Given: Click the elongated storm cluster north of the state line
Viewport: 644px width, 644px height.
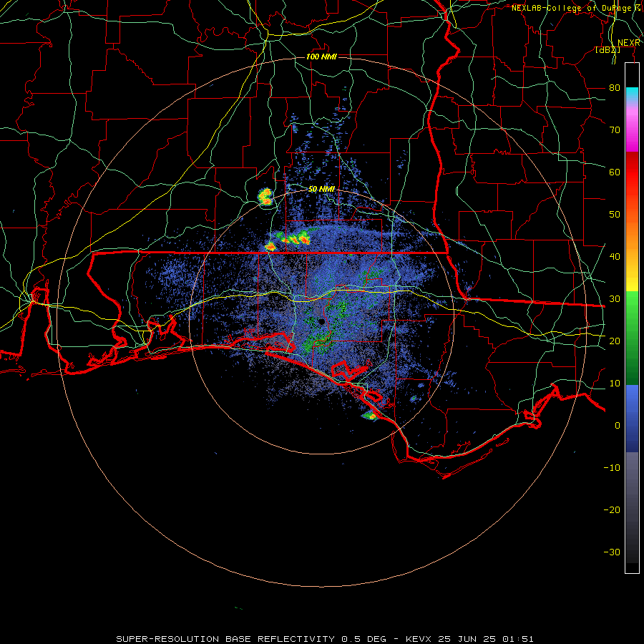Looking at the screenshot, I should [x=293, y=238].
